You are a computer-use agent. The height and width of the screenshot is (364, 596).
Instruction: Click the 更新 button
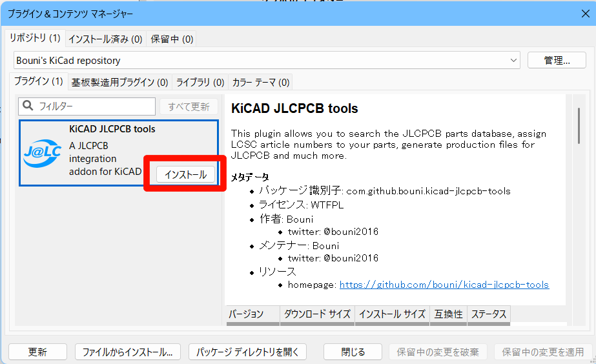tap(37, 352)
